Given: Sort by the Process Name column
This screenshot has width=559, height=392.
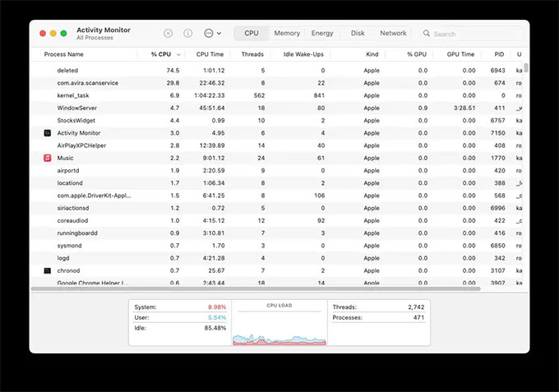Looking at the screenshot, I should click(x=64, y=54).
